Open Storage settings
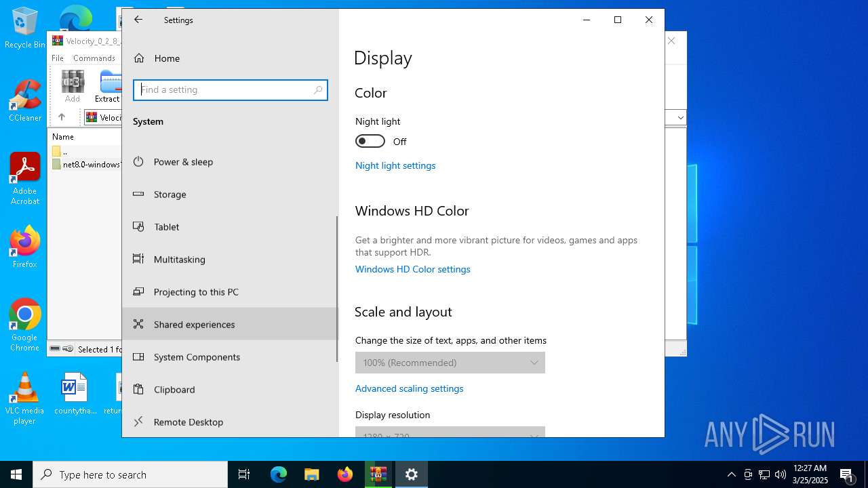This screenshot has width=868, height=488. pyautogui.click(x=231, y=194)
